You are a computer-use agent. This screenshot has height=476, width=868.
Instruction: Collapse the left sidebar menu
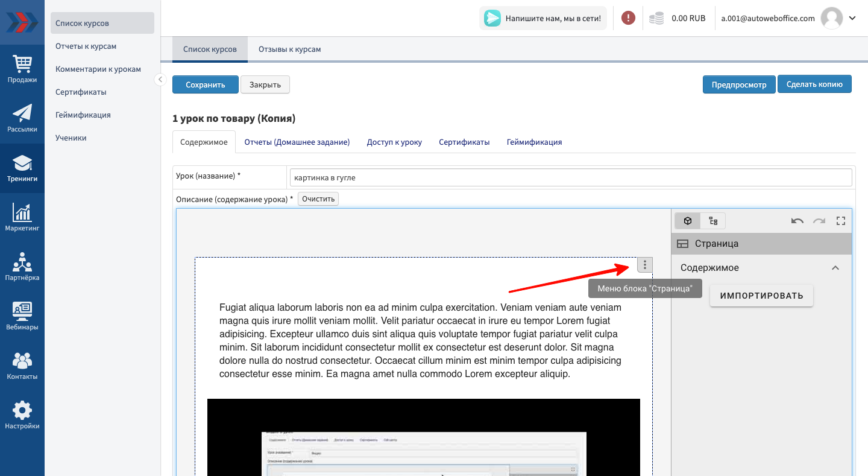pos(160,80)
